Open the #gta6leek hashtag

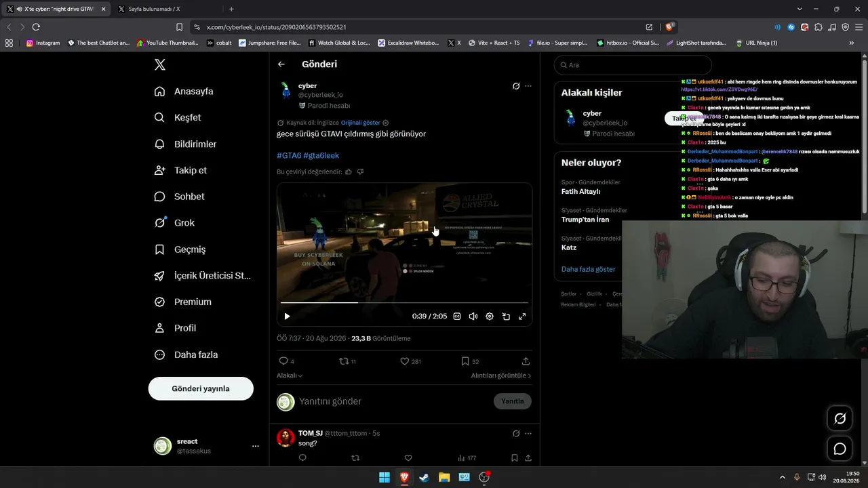click(321, 156)
